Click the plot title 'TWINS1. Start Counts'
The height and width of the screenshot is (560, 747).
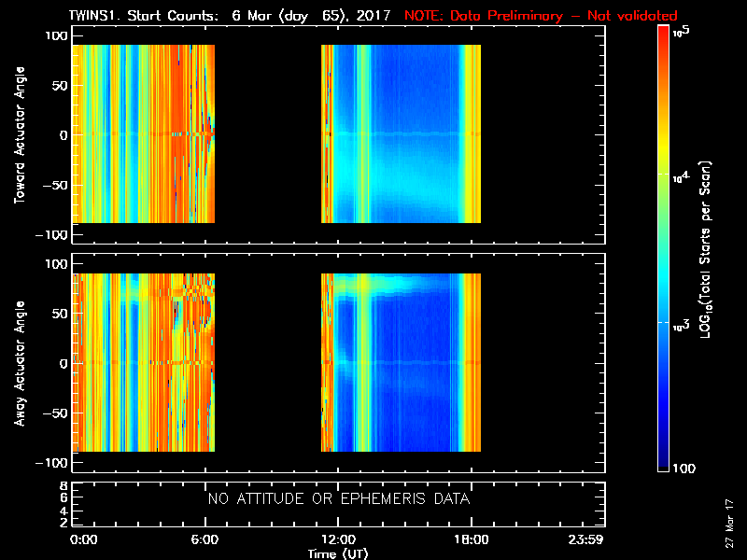(144, 16)
